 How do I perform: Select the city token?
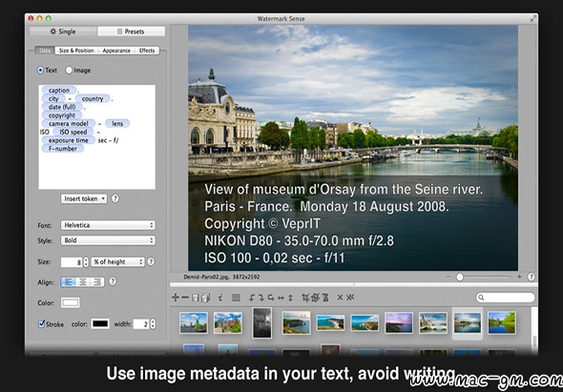(53, 98)
